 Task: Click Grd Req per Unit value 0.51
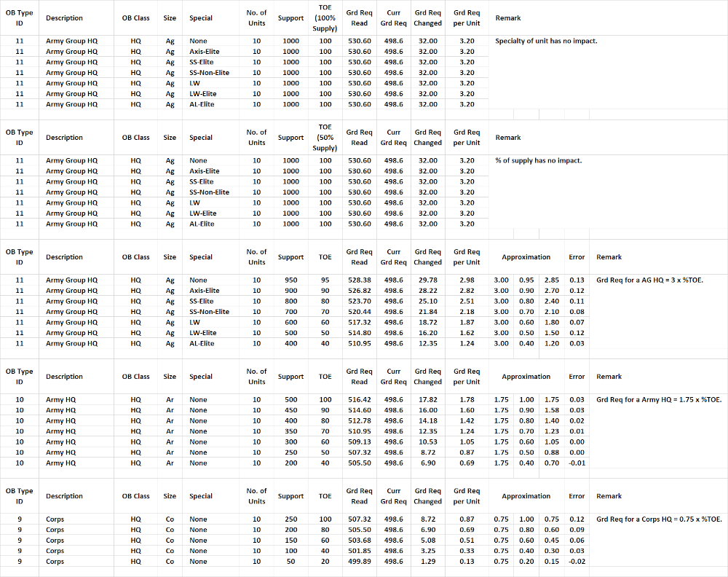point(467,541)
